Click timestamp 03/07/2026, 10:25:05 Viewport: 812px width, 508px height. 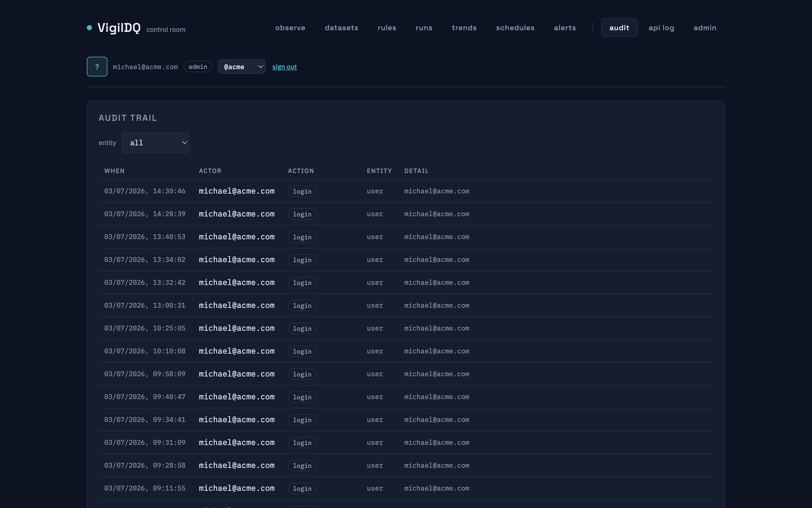(145, 328)
